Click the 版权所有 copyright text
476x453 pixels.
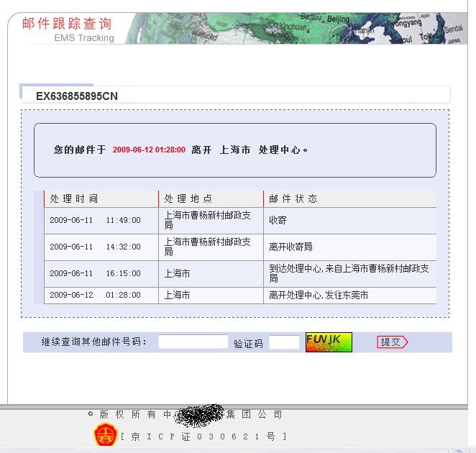coord(186,414)
